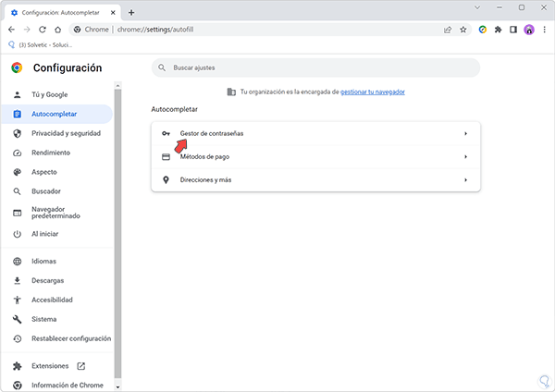555x392 pixels.
Task: Open Chrome three-dot menu
Action: tap(544, 30)
